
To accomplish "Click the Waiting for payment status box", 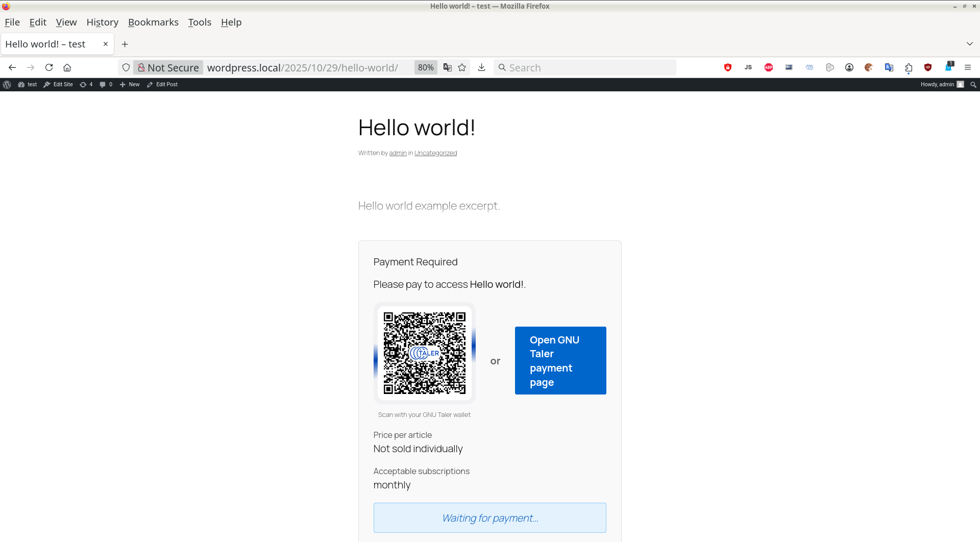I will pyautogui.click(x=490, y=518).
